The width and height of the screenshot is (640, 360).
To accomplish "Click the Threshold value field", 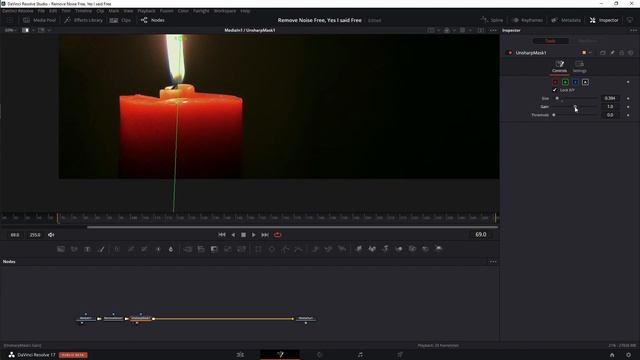I will (610, 115).
